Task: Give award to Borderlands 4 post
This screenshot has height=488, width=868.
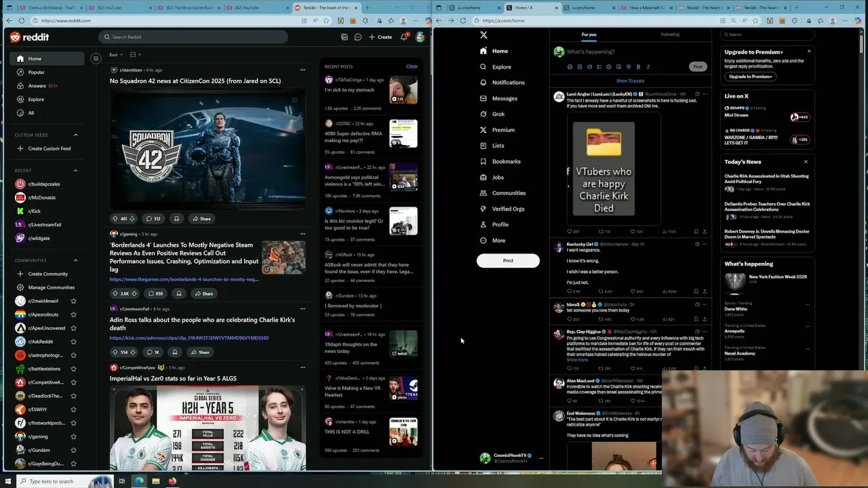Action: [x=179, y=293]
